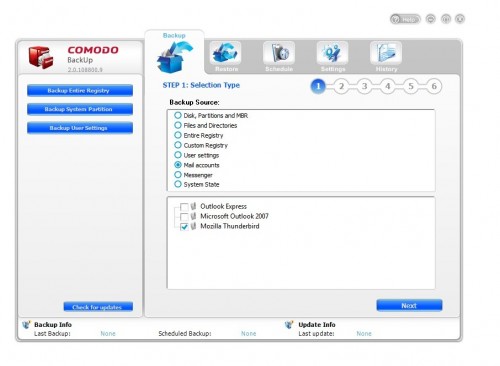Viewport: 500px width, 366px height.
Task: Click the Backup System Partition button
Action: tap(80, 109)
